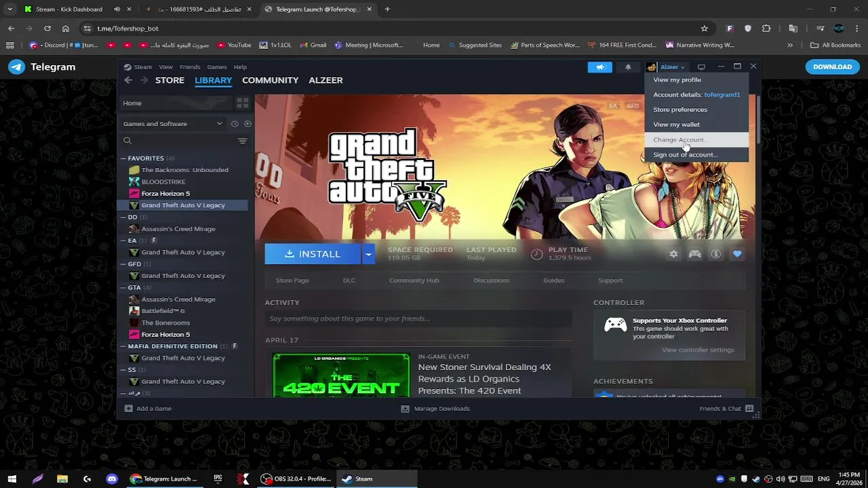868x488 pixels.
Task: Switch Steam to Big Picture mode
Action: (701, 67)
